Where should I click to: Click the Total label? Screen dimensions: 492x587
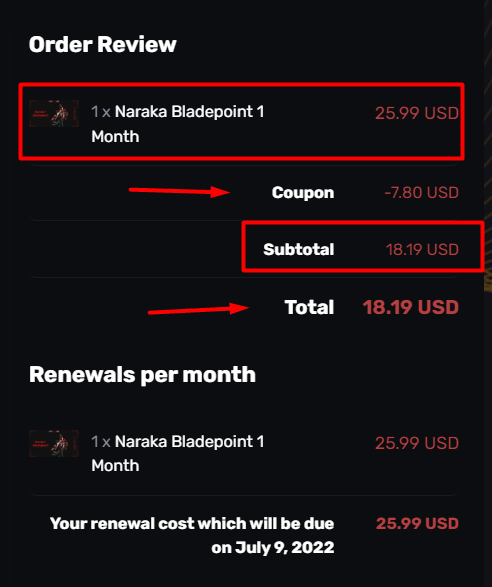pos(309,307)
